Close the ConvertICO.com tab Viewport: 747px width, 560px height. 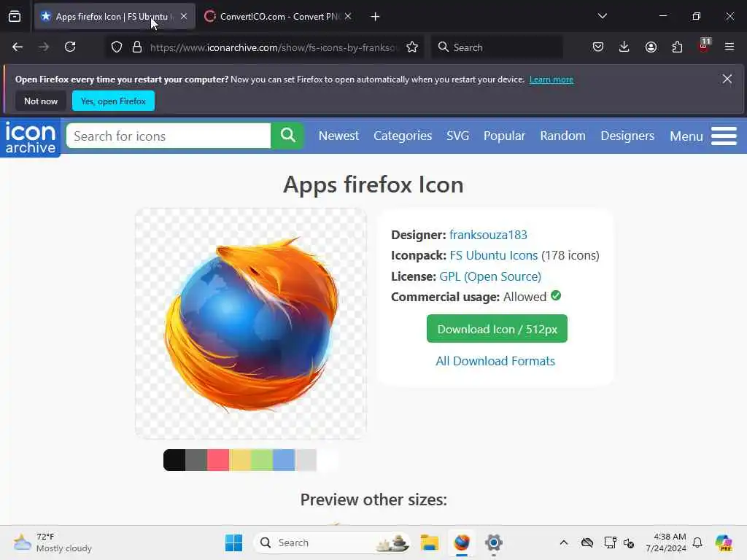(x=348, y=16)
